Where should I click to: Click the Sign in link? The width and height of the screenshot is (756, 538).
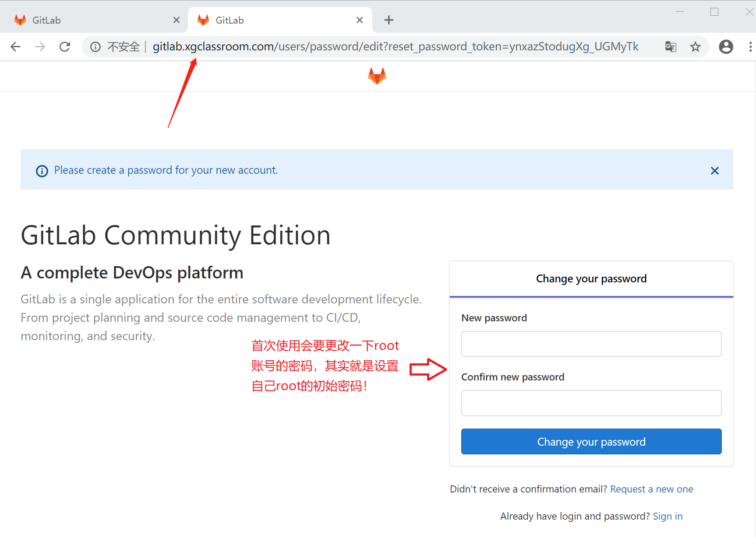point(668,516)
